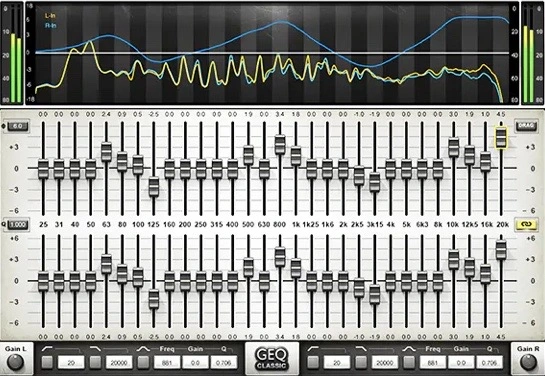Click the left bell Freq 881 field
Viewport: 545px width, 376px height.
(x=167, y=363)
